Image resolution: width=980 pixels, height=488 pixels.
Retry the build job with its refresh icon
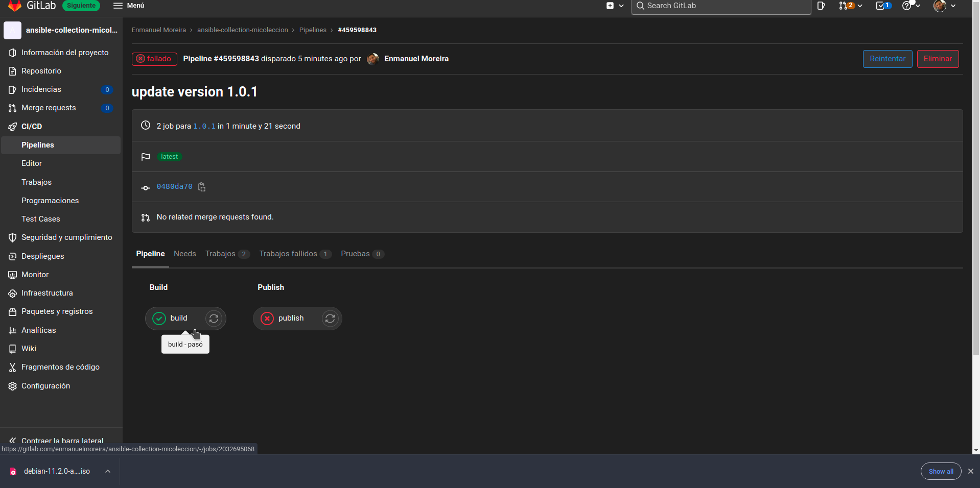[x=214, y=319]
